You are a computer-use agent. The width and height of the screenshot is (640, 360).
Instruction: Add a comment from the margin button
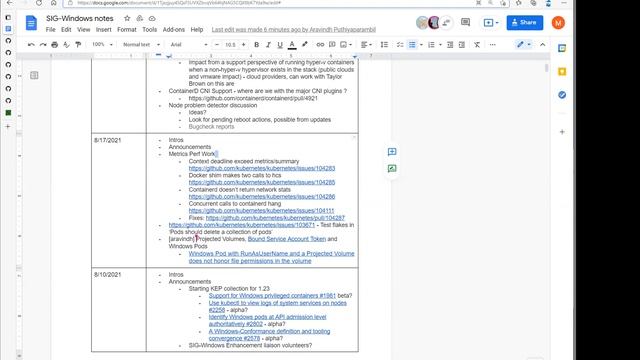click(x=392, y=152)
